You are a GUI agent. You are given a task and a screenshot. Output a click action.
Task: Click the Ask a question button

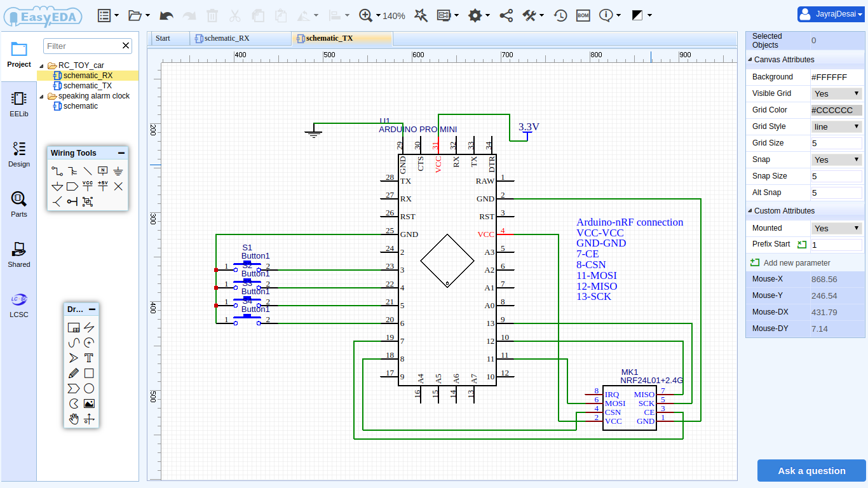[811, 471]
